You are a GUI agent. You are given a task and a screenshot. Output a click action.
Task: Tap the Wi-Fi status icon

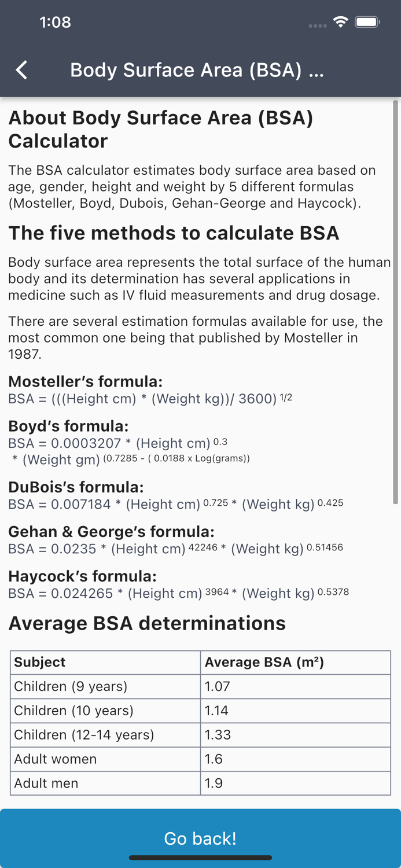(340, 22)
